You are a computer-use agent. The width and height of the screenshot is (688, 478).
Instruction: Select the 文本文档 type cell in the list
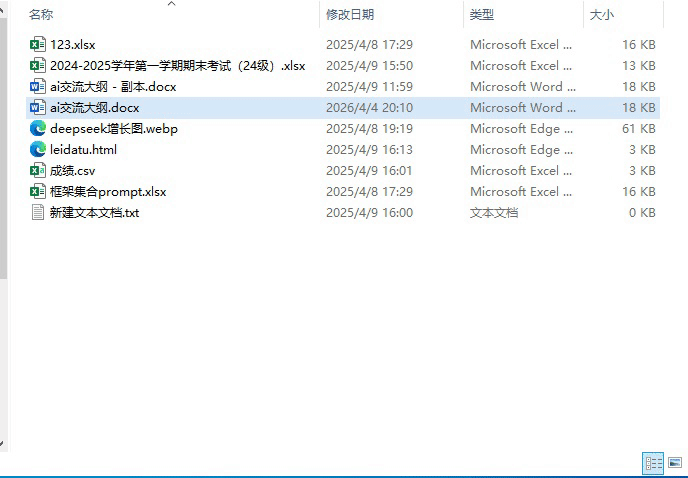(494, 213)
